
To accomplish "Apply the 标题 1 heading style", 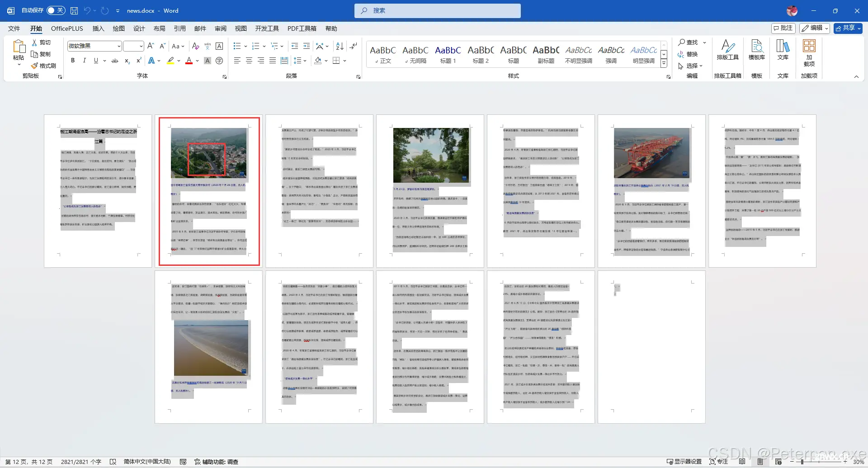I will click(x=448, y=54).
